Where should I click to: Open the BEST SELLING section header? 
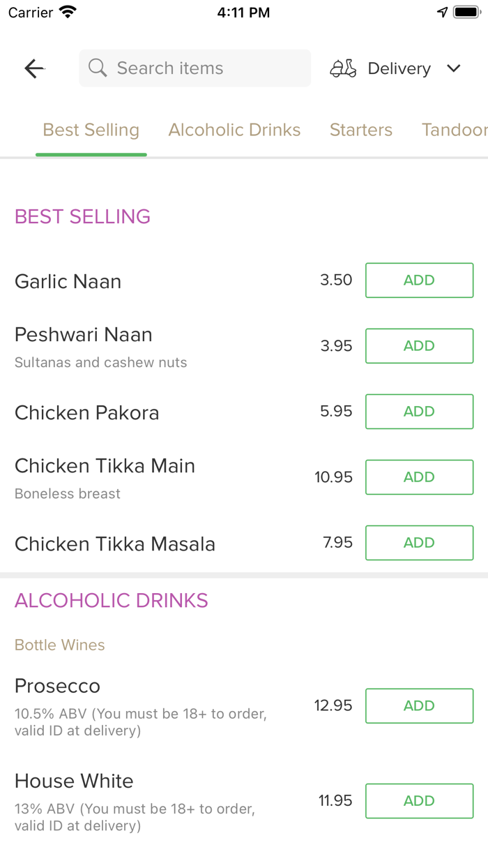[x=82, y=216]
